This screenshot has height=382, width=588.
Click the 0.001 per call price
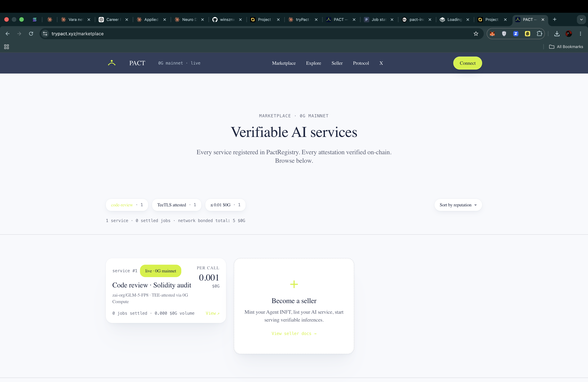pos(209,277)
